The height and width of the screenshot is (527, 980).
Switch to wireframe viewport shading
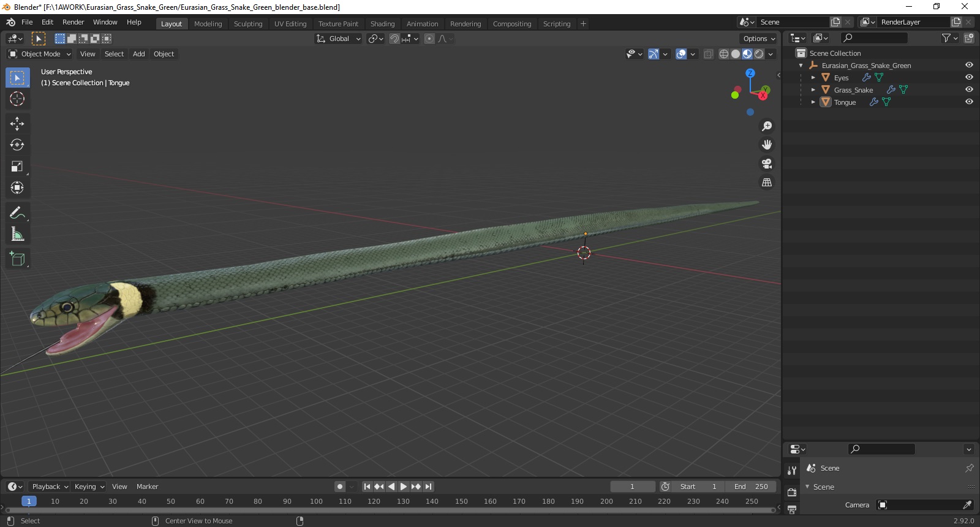click(x=724, y=54)
